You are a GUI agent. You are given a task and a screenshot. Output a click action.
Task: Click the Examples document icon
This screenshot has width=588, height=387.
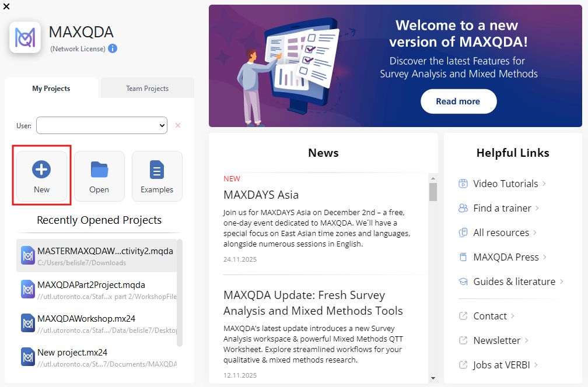pos(157,170)
